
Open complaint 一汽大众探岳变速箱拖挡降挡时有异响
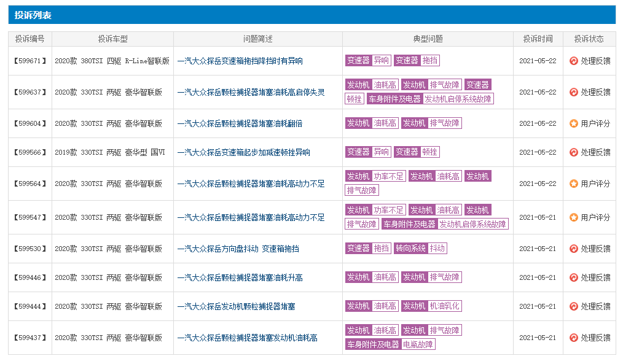[x=240, y=61]
